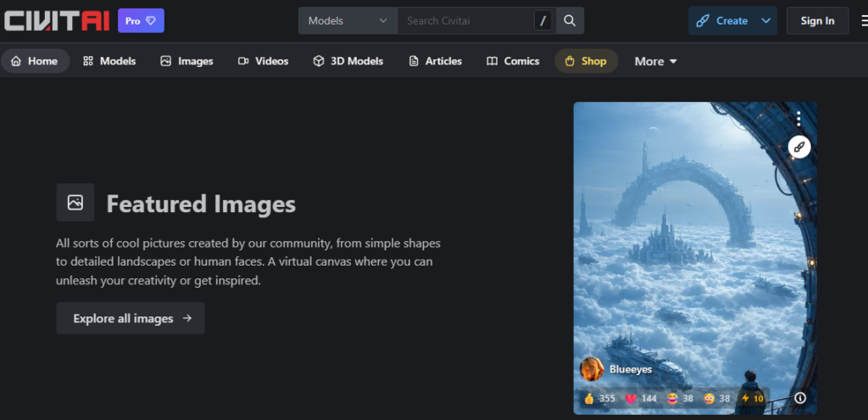The image size is (868, 420).
Task: Open the Videos tab
Action: point(263,61)
